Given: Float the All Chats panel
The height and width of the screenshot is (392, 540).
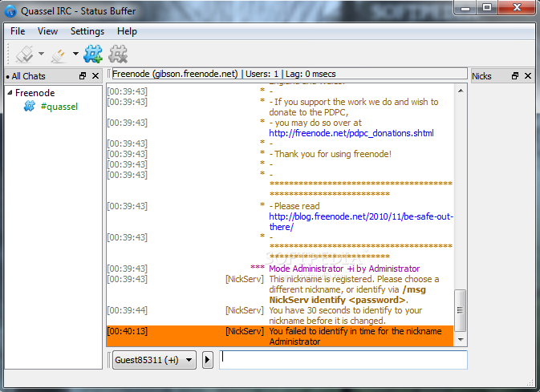Looking at the screenshot, I should click(83, 75).
